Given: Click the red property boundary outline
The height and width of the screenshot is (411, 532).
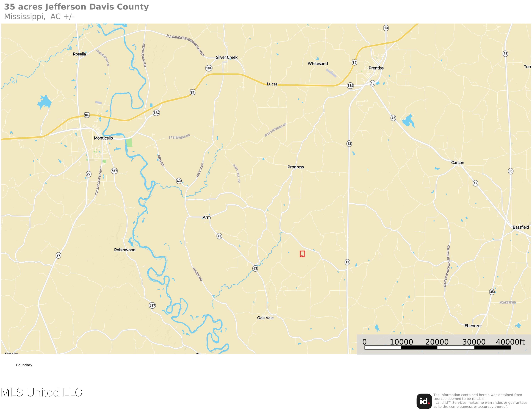Looking at the screenshot, I should (x=302, y=254).
